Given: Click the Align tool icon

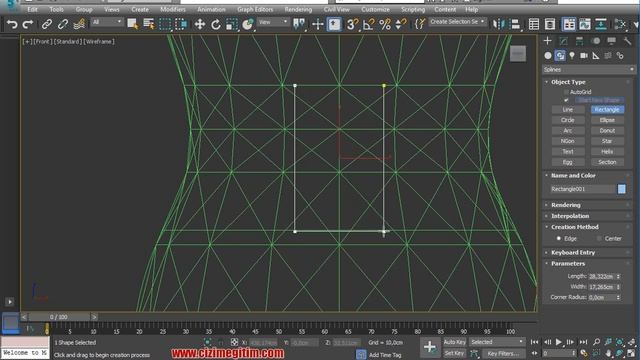Looking at the screenshot, I should tap(515, 24).
